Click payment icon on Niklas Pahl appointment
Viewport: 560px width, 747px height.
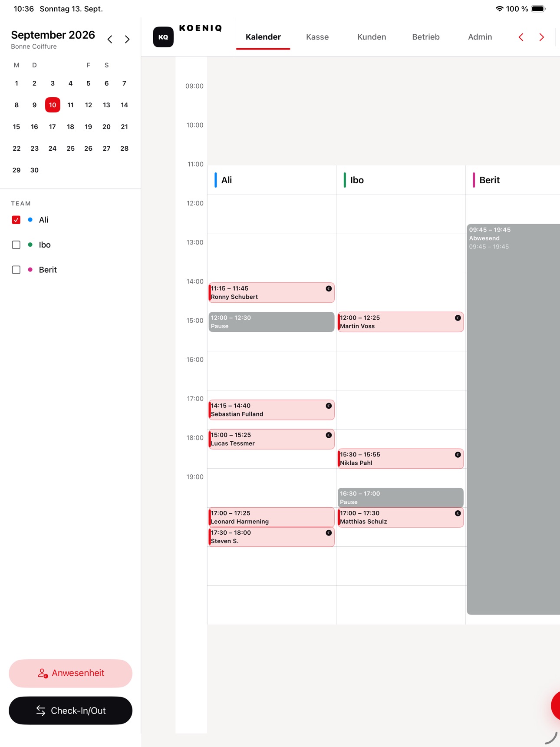tap(458, 455)
